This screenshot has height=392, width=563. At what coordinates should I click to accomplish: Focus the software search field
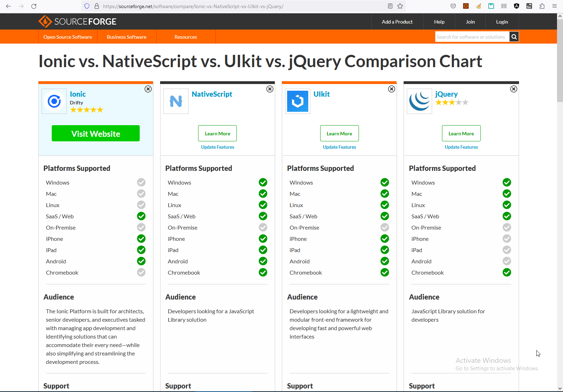(472, 37)
